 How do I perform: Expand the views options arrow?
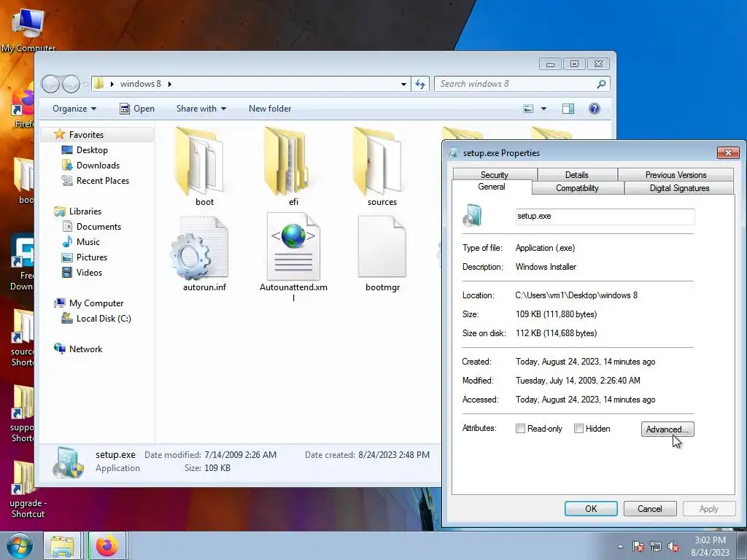coord(543,109)
